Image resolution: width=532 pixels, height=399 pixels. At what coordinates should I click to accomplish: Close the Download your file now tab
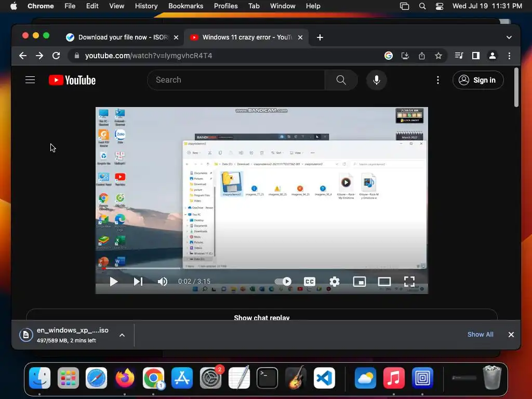[x=176, y=37]
